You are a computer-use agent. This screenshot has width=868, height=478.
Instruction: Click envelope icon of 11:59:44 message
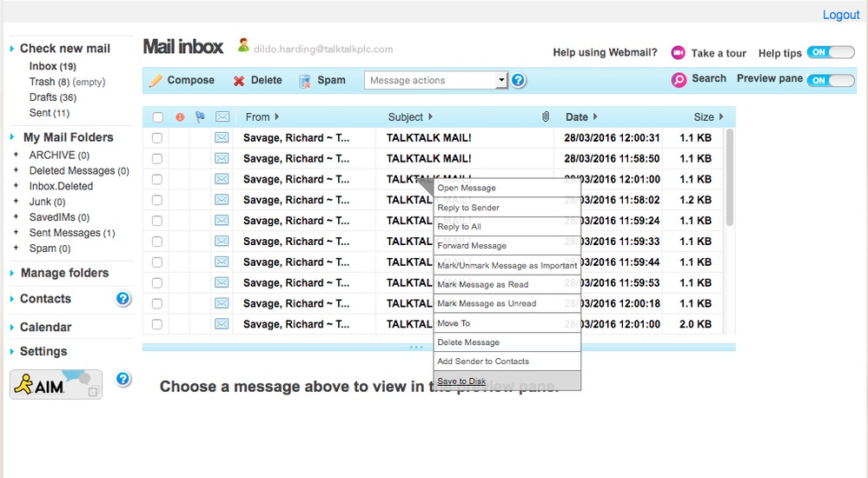tap(222, 262)
